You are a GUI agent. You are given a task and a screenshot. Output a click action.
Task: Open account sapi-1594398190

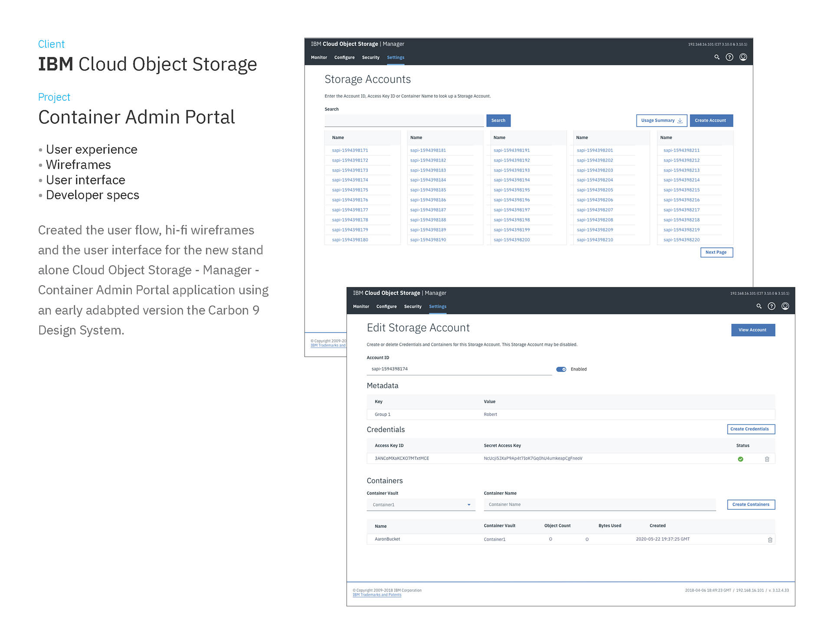428,240
